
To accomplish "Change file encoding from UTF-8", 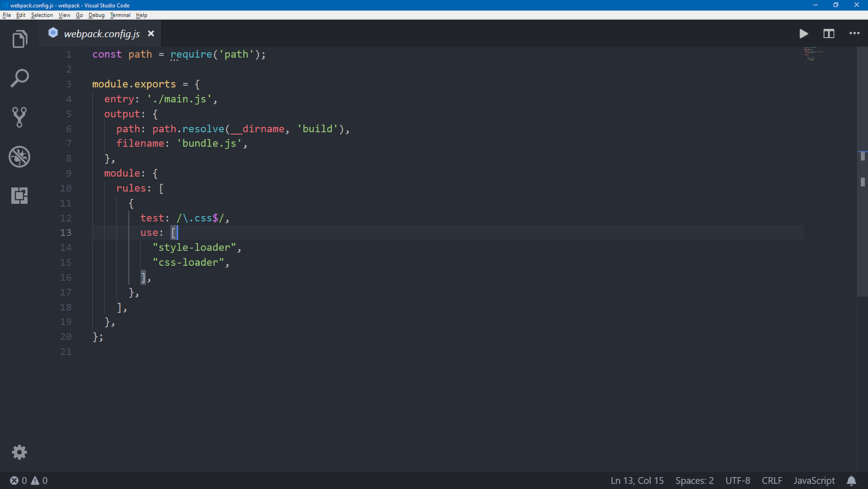I will tap(737, 480).
